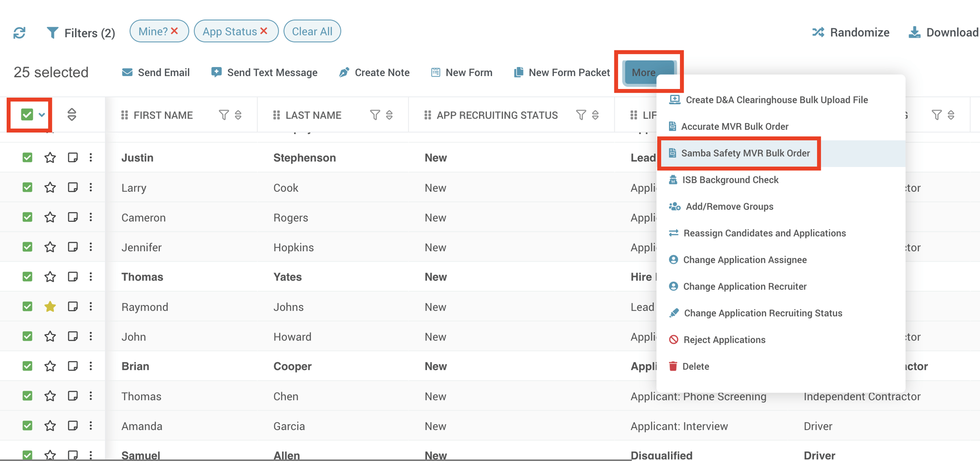
Task: Uncheck Larry Cook's row checkbox
Action: coord(27,187)
